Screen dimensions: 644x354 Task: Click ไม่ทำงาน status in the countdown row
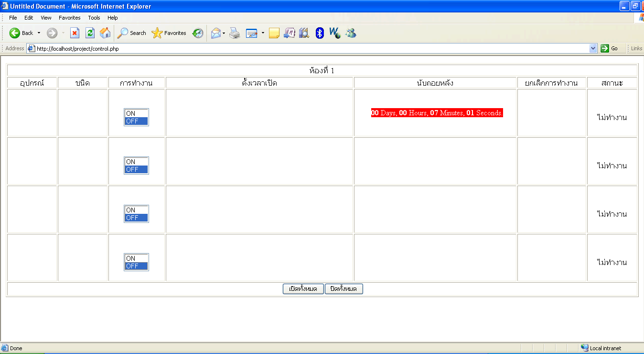tap(612, 117)
